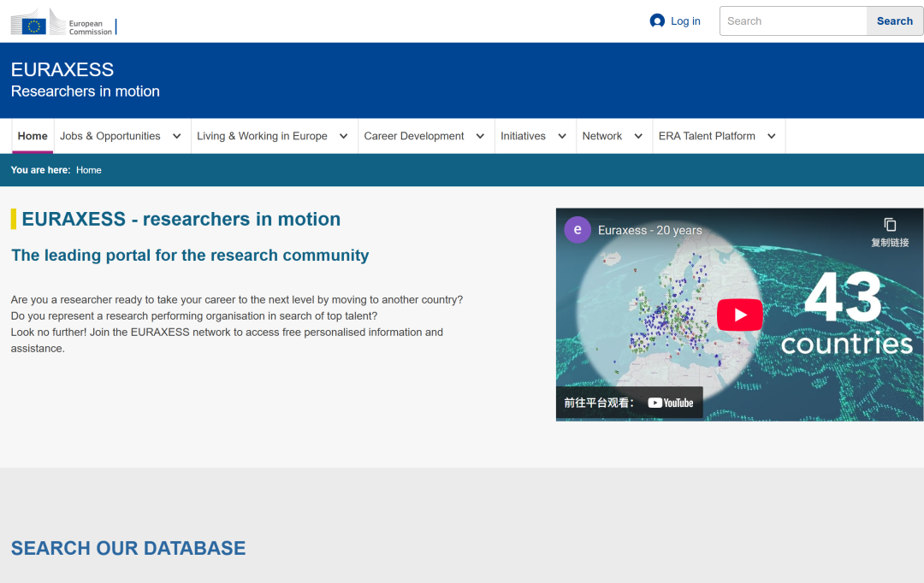Image resolution: width=924 pixels, height=583 pixels.
Task: Expand the ERA Talent Platform chevron
Action: click(772, 136)
